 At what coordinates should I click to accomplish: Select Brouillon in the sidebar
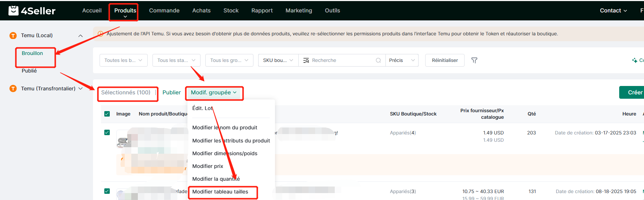[32, 53]
